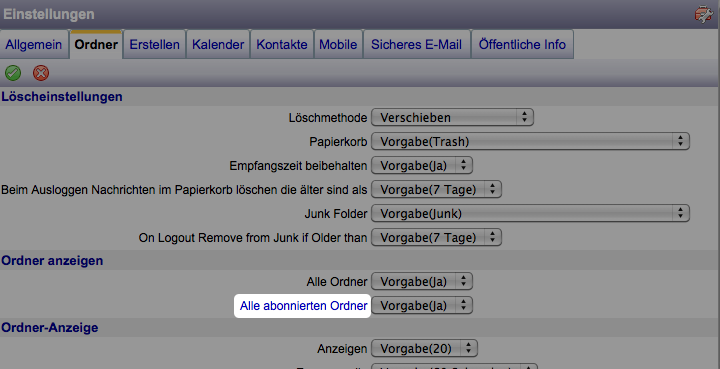This screenshot has width=720, height=369.
Task: Click the Ordner-Anzeige section heading
Action: click(x=50, y=328)
